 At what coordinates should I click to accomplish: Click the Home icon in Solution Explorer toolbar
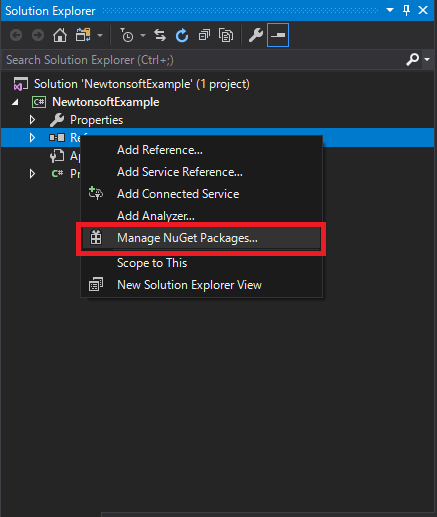tap(60, 35)
